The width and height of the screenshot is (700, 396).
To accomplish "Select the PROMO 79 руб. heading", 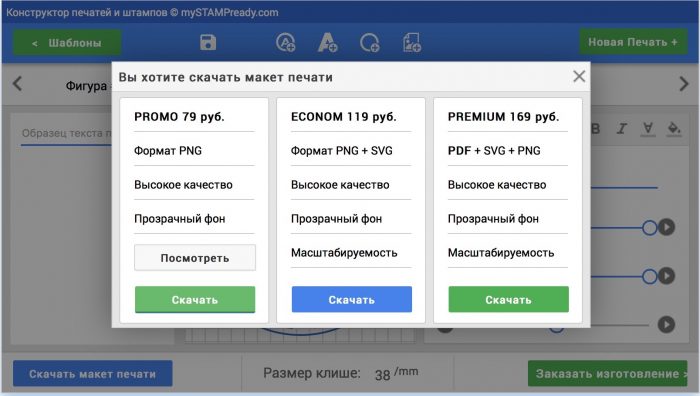I will pos(179,117).
